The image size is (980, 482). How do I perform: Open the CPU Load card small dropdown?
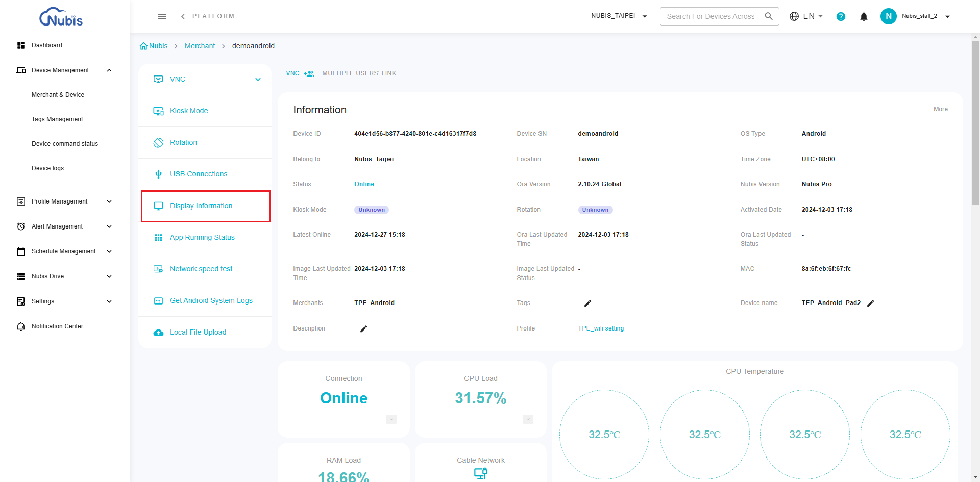[528, 419]
